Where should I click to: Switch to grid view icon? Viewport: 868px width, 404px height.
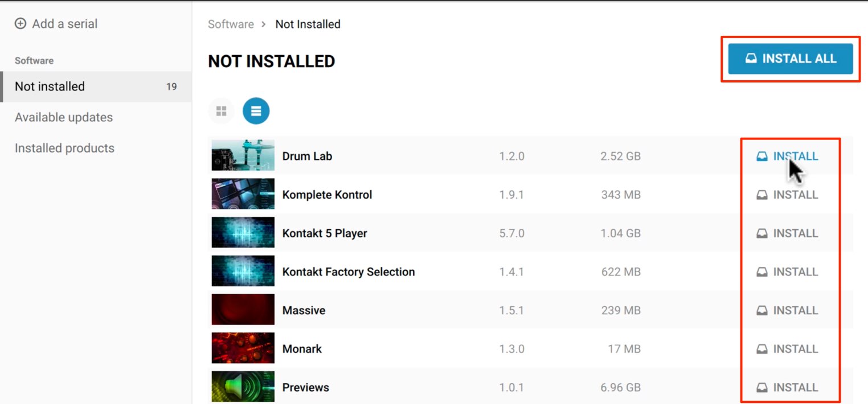click(x=222, y=111)
